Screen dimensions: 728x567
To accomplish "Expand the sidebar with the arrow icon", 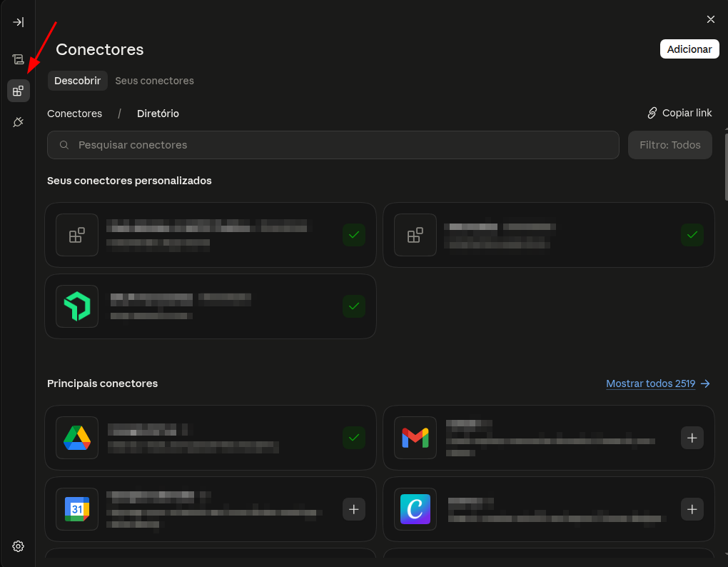I will (18, 22).
